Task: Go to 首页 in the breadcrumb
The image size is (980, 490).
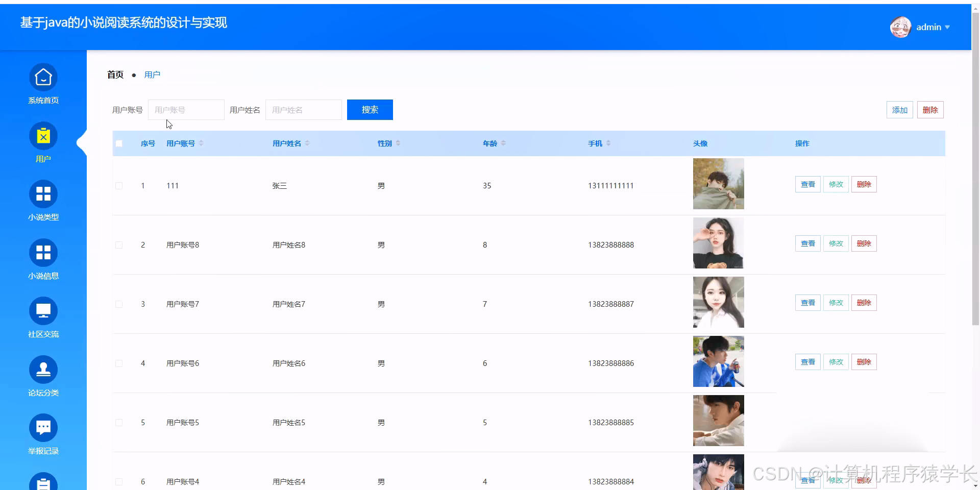Action: (115, 75)
